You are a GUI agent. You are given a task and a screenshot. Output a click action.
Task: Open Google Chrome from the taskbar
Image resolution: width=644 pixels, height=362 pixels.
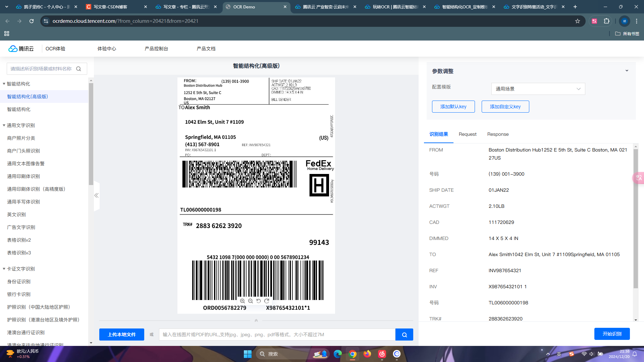(353, 354)
